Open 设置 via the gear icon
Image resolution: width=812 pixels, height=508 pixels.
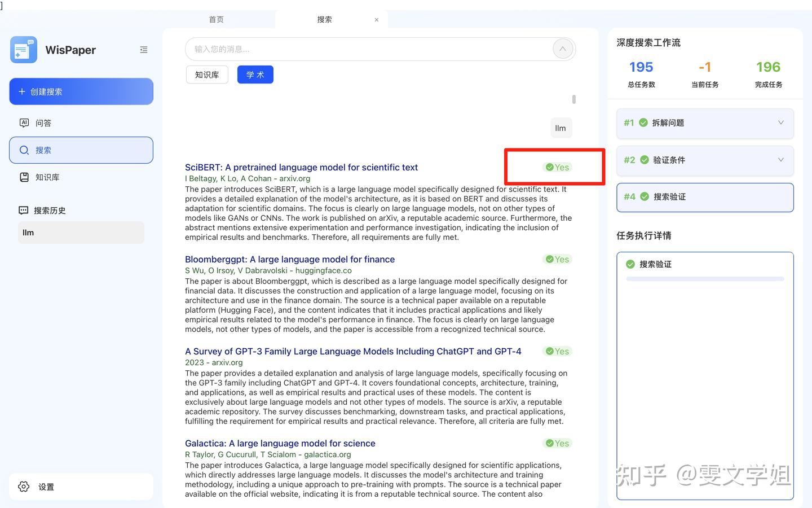(23, 487)
